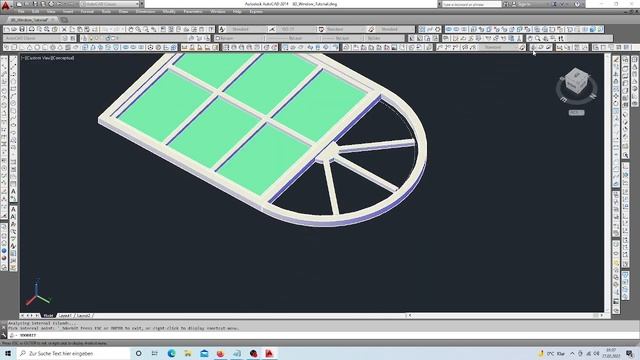The width and height of the screenshot is (640, 360).
Task: Open the Express menu
Action: coord(256,12)
